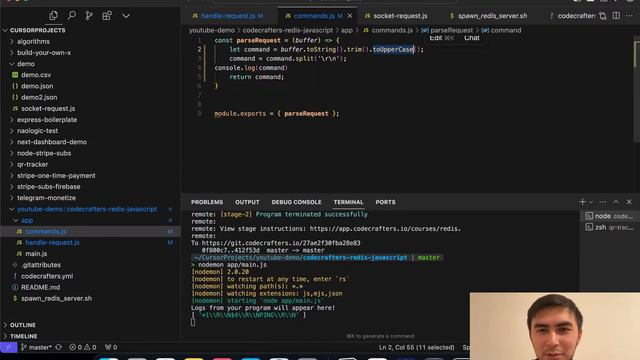Viewport: 640px width, 360px height.
Task: Open the Extensions view icon
Action: pyautogui.click(x=107, y=16)
